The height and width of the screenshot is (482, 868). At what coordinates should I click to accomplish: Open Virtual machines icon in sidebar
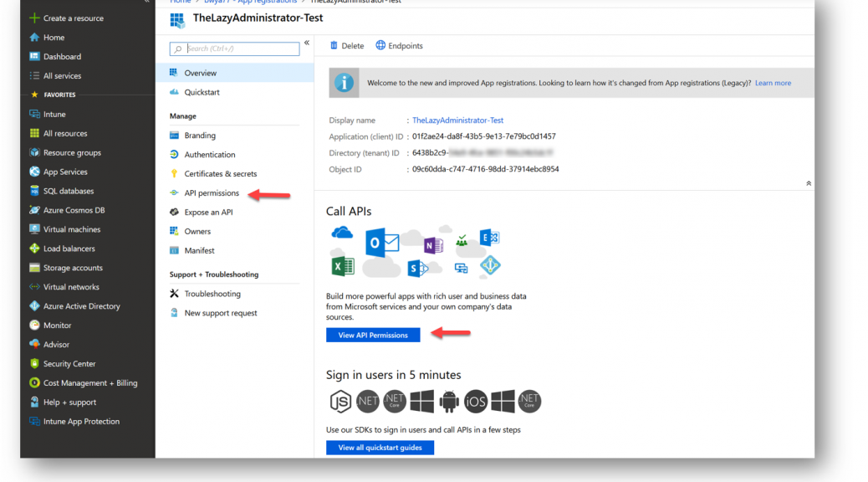click(34, 229)
